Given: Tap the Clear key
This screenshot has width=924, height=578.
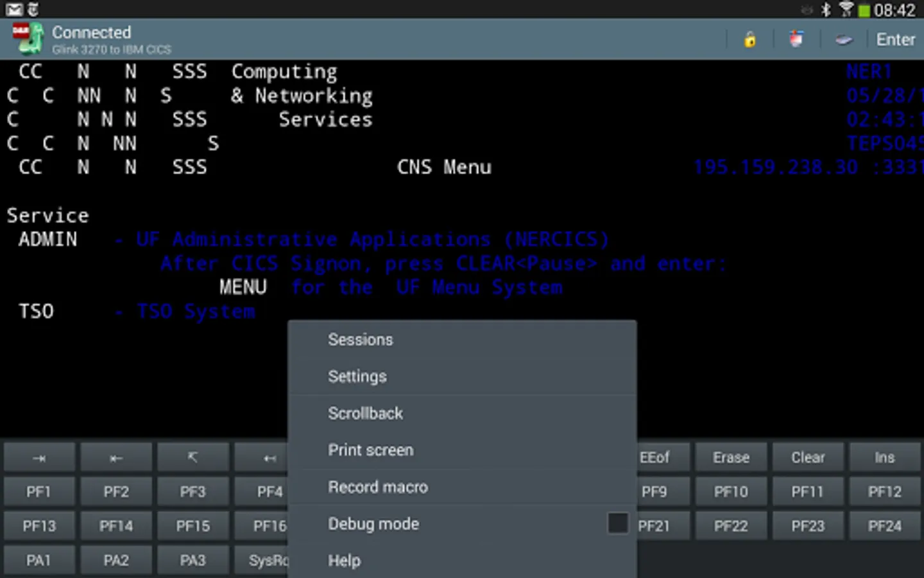Looking at the screenshot, I should click(x=808, y=458).
